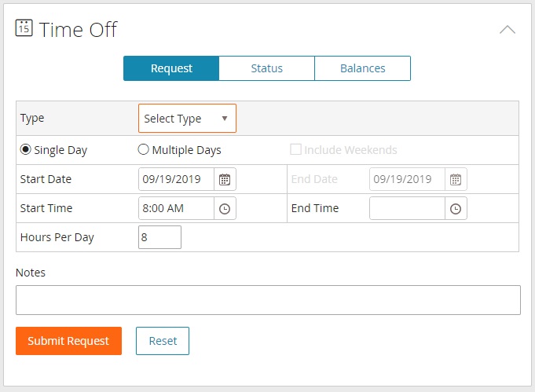Click the Time Off calendar icon in header
This screenshot has height=392, width=535.
(x=24, y=29)
